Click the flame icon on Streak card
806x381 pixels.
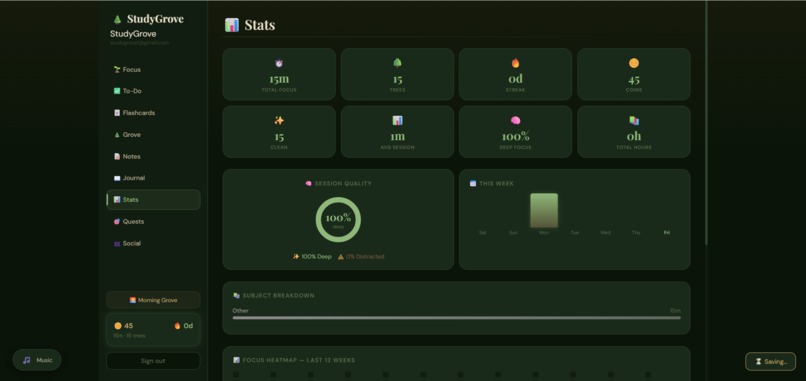click(516, 63)
